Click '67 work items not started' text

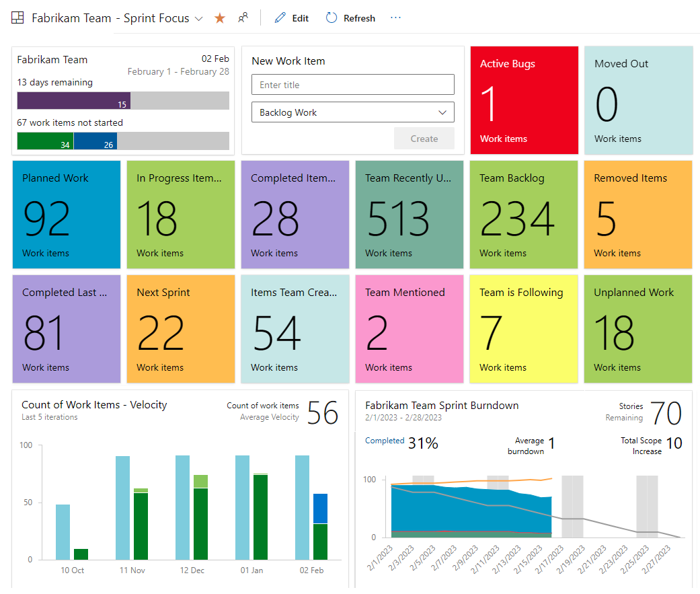click(70, 123)
